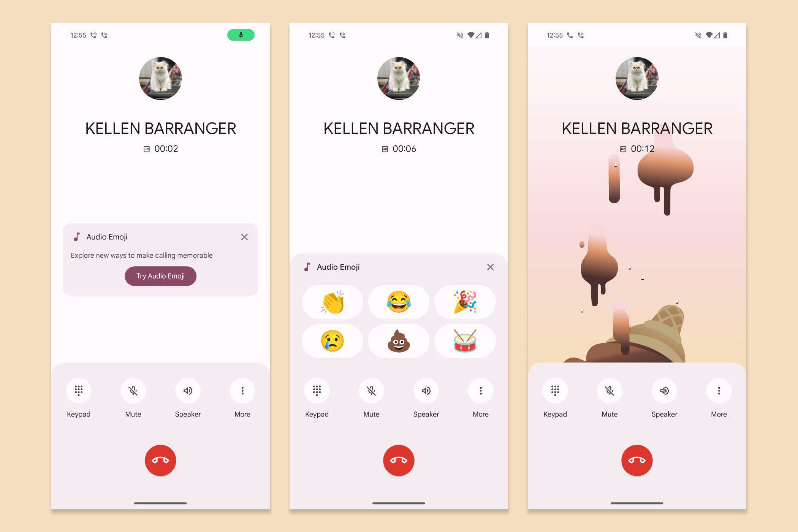Expand Audio Emoji panel options
The width and height of the screenshot is (798, 532).
tap(160, 275)
